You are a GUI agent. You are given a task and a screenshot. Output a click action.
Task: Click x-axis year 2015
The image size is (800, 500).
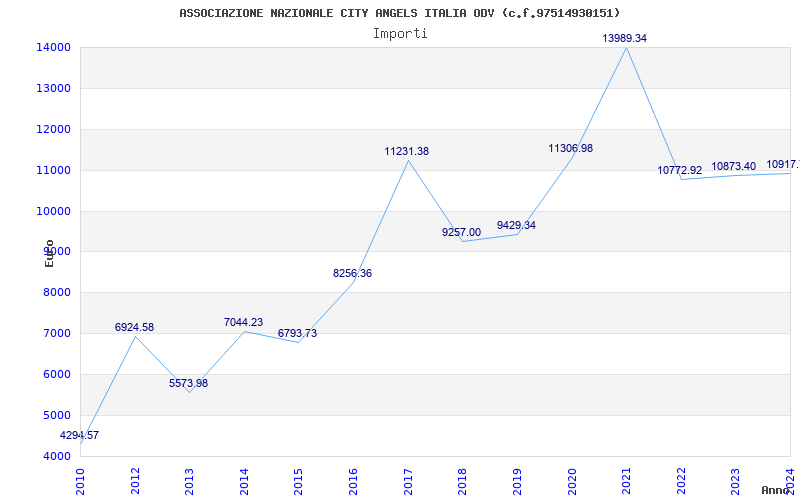(x=299, y=482)
